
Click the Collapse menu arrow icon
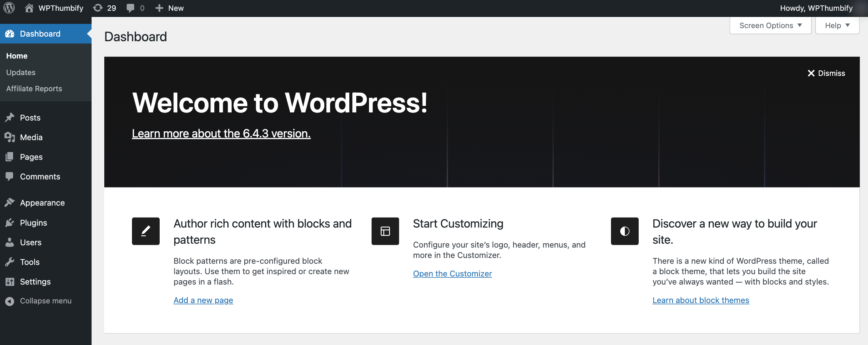(x=10, y=301)
